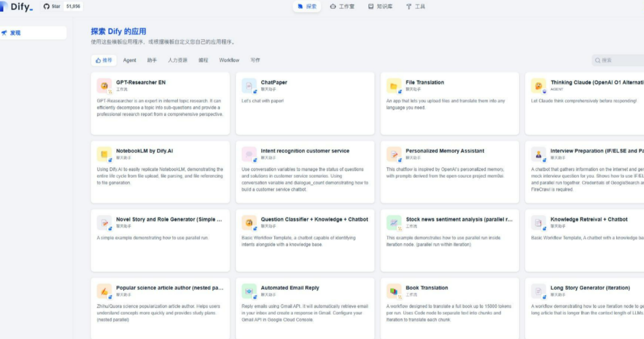
Task: Filter apps by Workflow category
Action: (229, 60)
